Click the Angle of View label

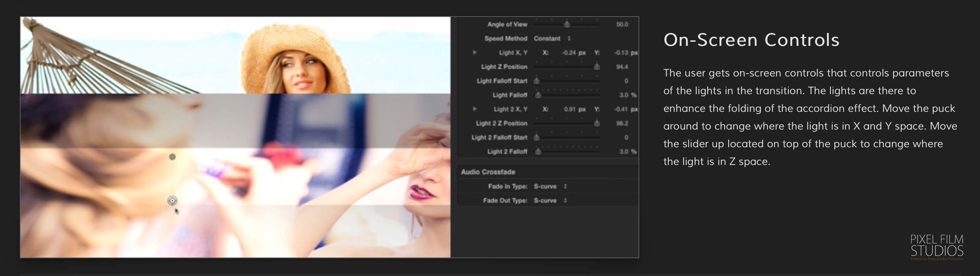(507, 25)
